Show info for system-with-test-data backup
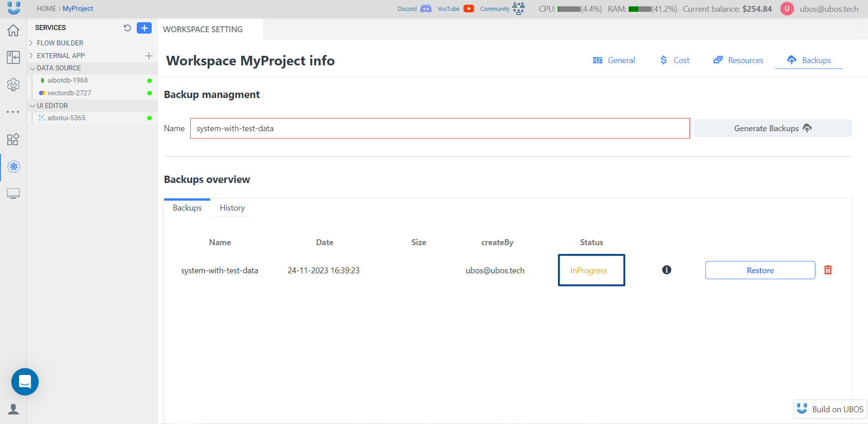This screenshot has width=868, height=424. (x=667, y=270)
